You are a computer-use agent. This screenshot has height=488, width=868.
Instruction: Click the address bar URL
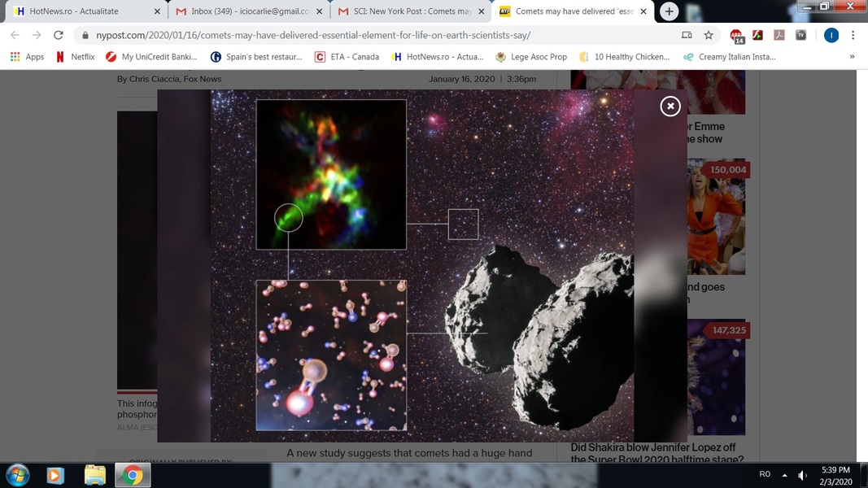(x=313, y=36)
